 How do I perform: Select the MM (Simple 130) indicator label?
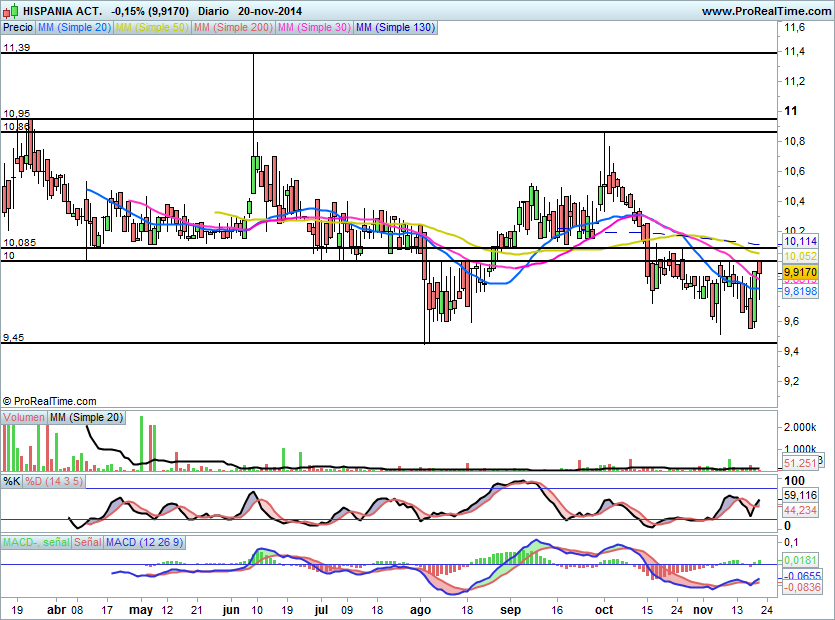coord(396,27)
